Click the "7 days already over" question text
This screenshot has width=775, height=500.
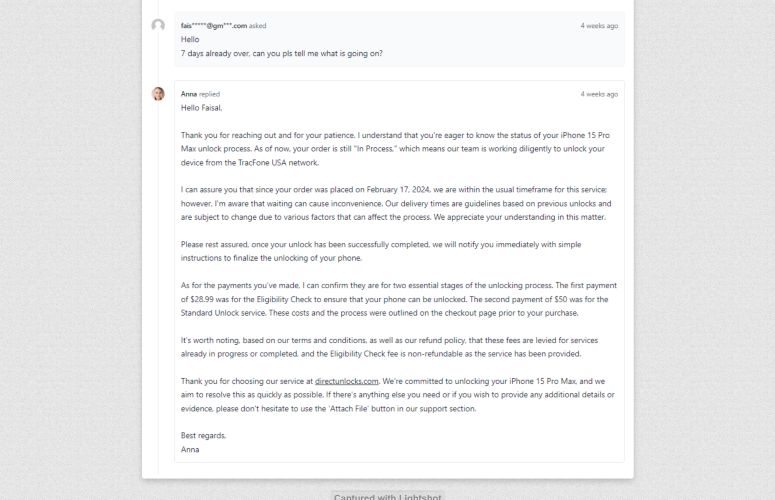281,53
